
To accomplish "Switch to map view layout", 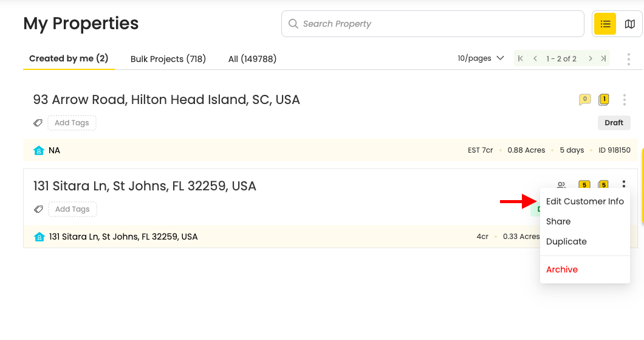I will point(629,24).
